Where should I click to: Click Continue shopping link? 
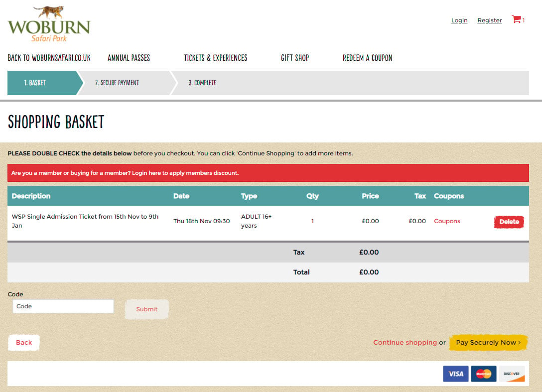click(x=405, y=342)
